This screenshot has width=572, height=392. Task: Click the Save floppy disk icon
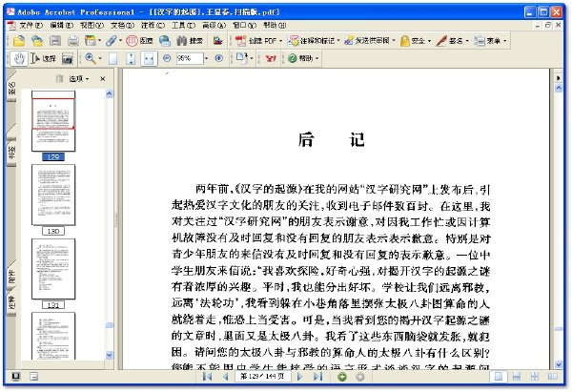[x=55, y=40]
